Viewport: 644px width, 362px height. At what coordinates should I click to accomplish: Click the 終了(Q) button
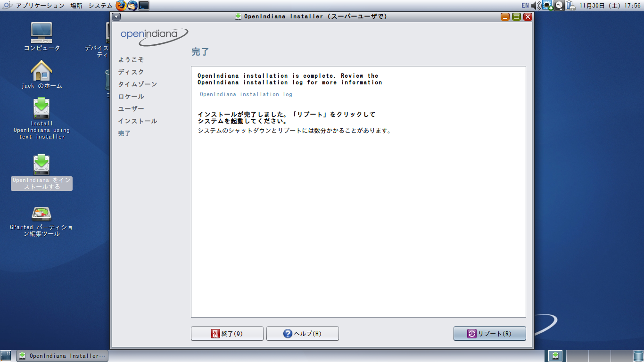click(x=227, y=334)
